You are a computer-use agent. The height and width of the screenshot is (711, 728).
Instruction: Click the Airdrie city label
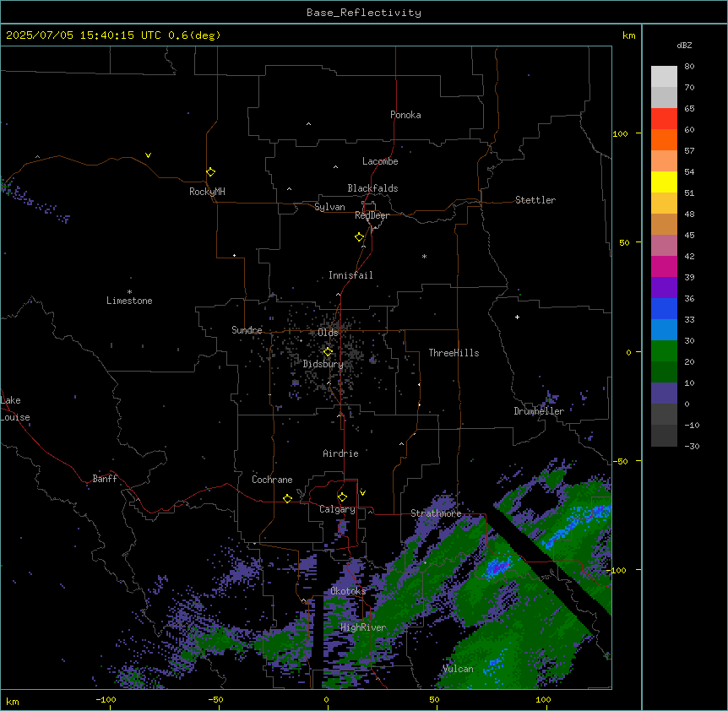pyautogui.click(x=340, y=453)
